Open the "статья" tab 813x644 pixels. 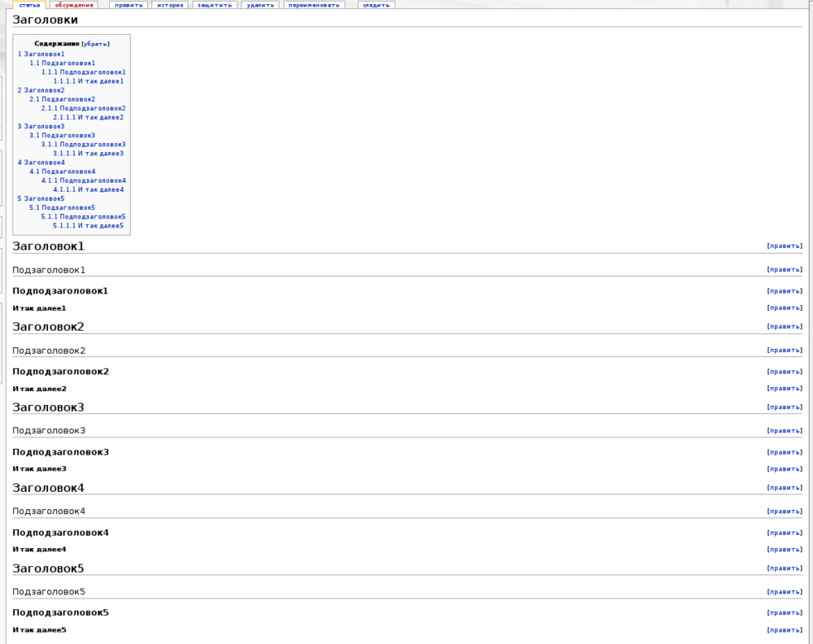coord(28,5)
